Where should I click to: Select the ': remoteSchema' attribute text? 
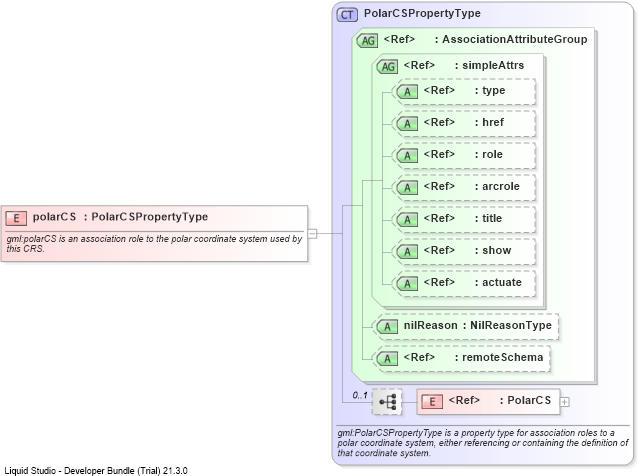coord(499,357)
